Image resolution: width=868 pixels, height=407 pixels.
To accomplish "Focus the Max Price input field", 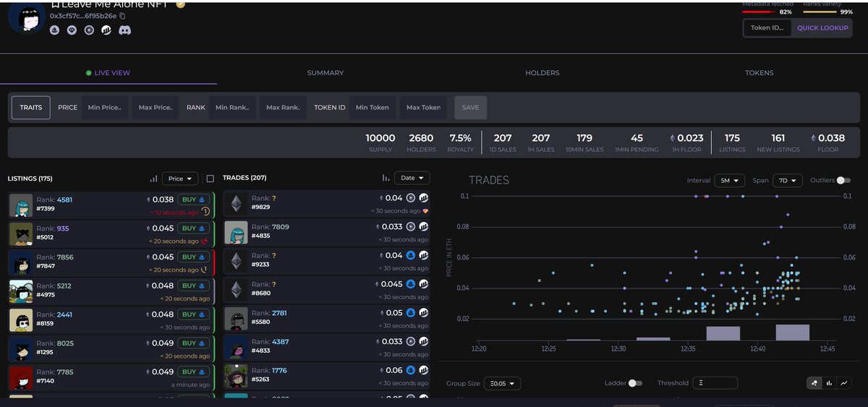I will (156, 108).
